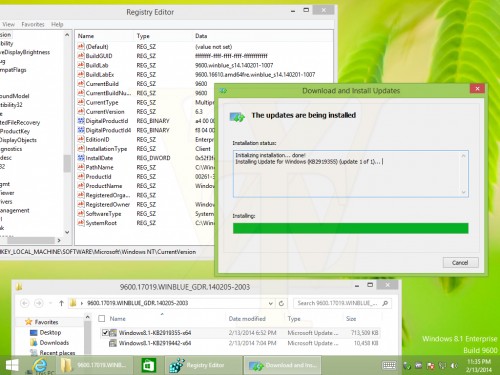Click the volume speaker tray icon
500x375 pixels.
pos(454,366)
